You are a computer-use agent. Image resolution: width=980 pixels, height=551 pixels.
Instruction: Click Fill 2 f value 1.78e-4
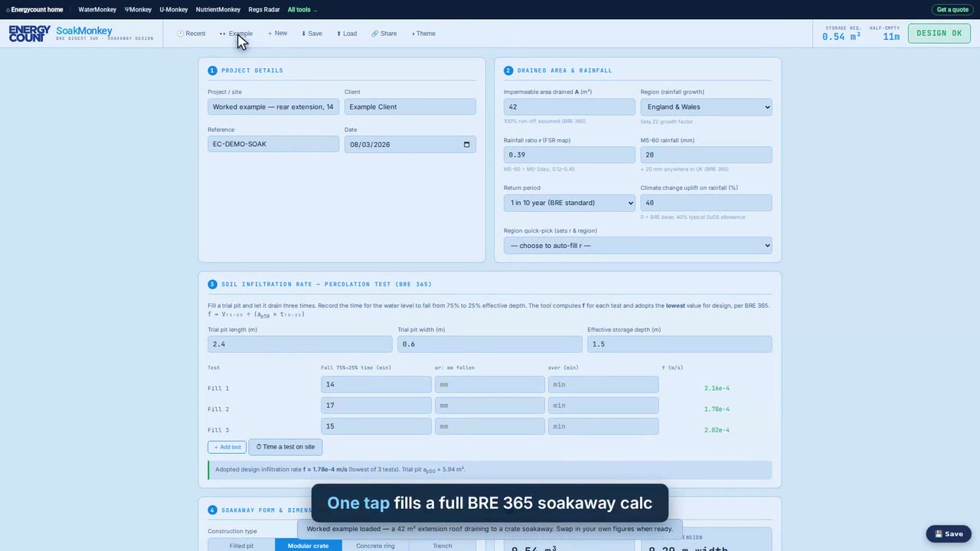717,409
